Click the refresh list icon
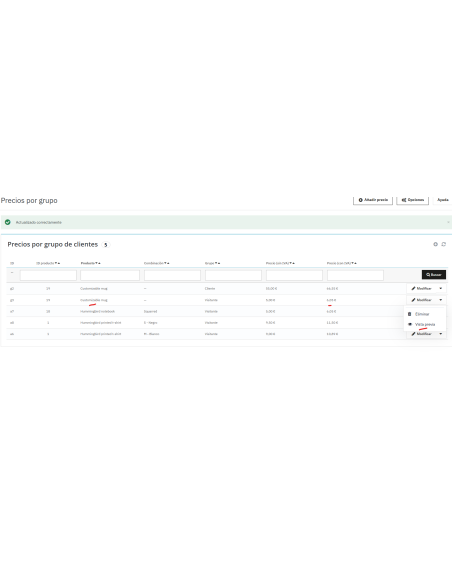This screenshot has height=584, width=452. click(x=443, y=244)
